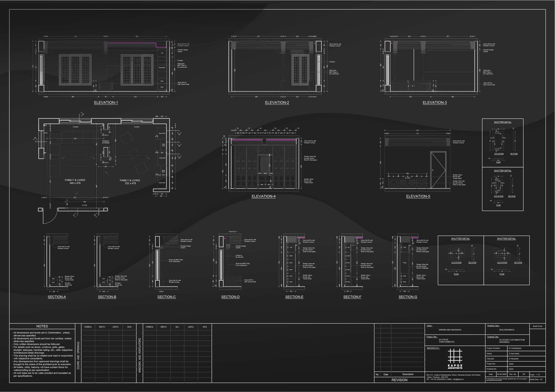Click the REVISION table heading
Viewport: 555px width, 392px height.
[399, 380]
